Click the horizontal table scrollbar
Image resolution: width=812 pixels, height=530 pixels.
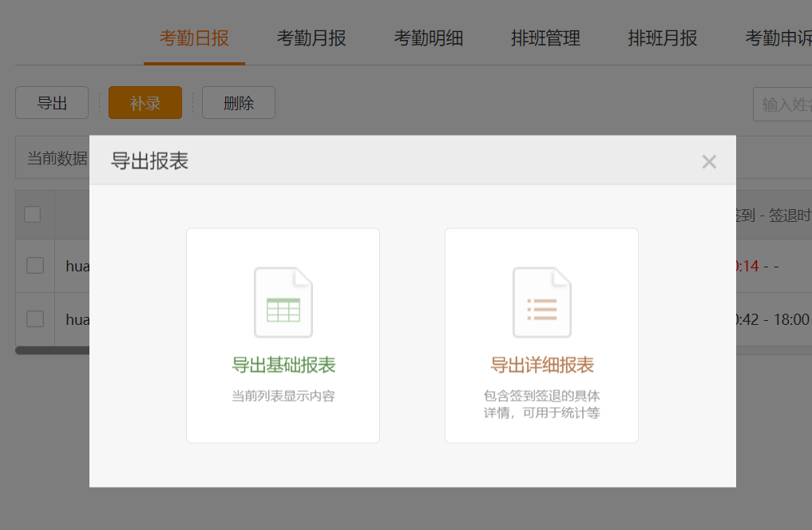click(x=53, y=350)
